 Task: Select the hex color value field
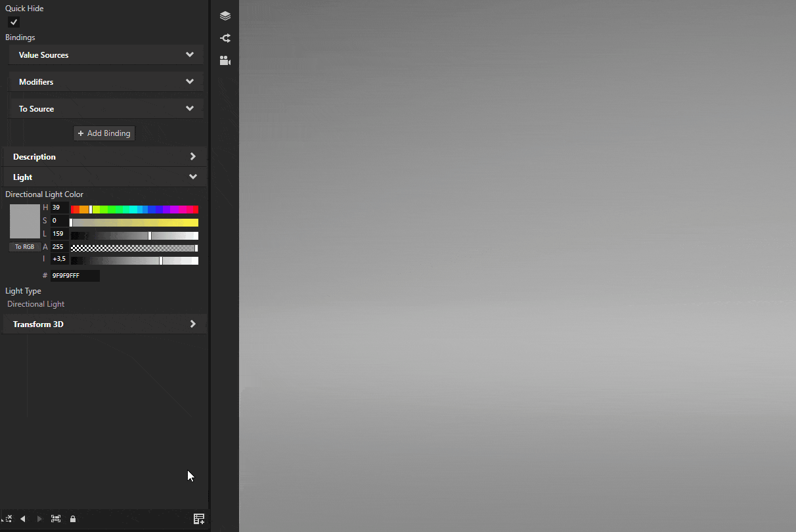tap(75, 275)
